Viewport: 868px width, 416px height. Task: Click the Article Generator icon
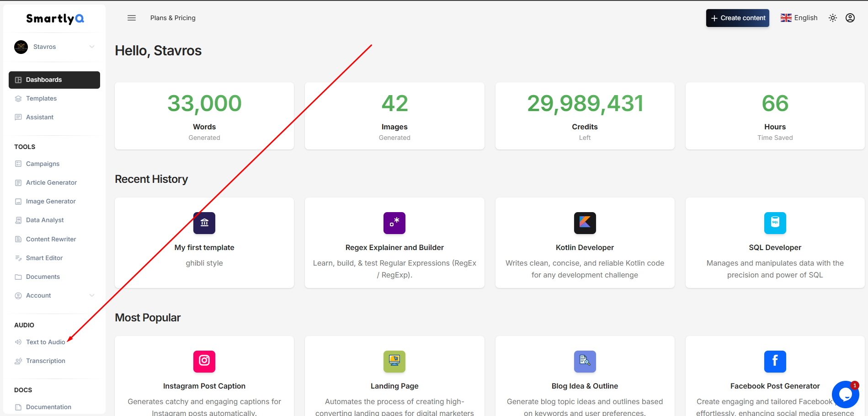point(18,183)
